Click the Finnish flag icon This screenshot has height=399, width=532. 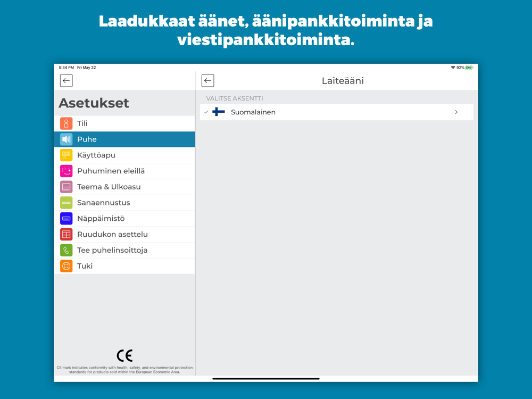(219, 112)
